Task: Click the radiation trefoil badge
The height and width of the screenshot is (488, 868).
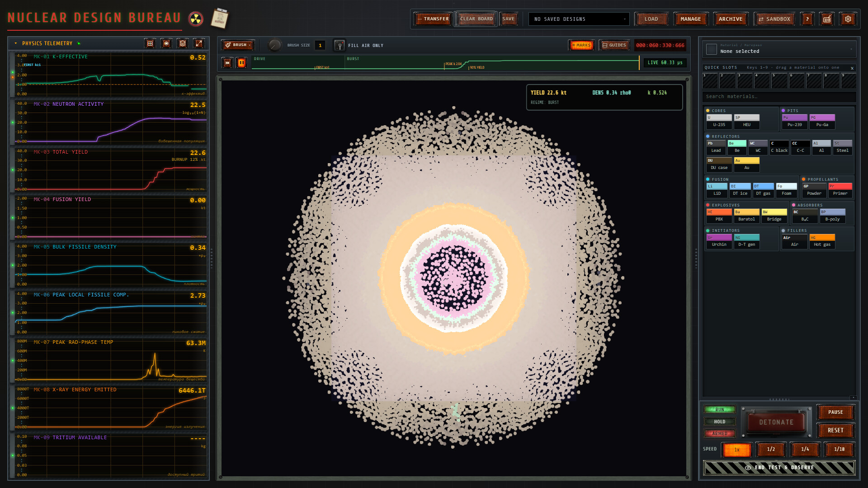Action: pos(196,19)
